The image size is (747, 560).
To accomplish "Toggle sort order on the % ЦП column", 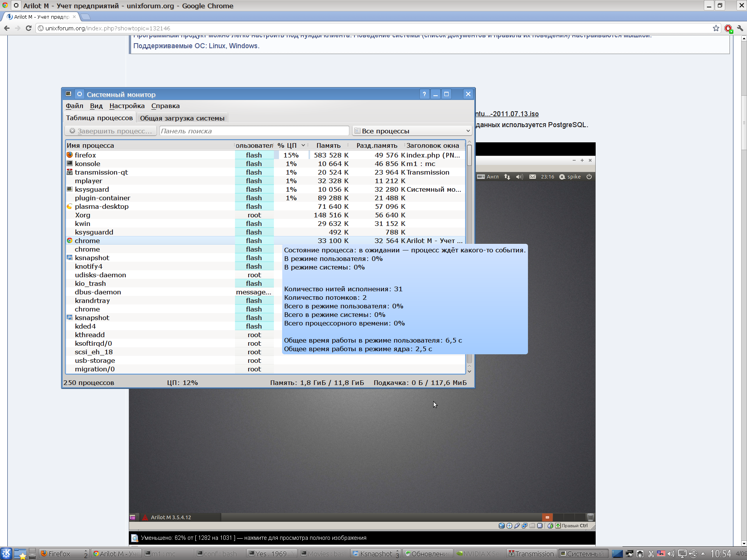I will [x=291, y=145].
